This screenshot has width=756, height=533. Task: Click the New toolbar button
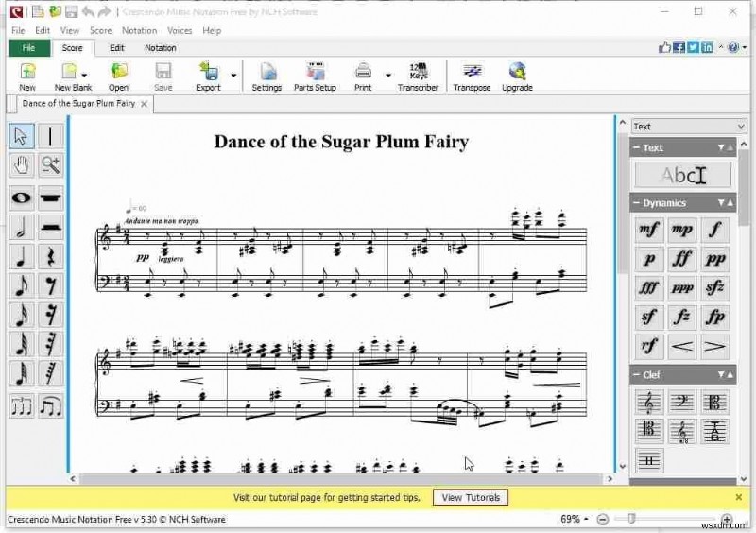27,77
